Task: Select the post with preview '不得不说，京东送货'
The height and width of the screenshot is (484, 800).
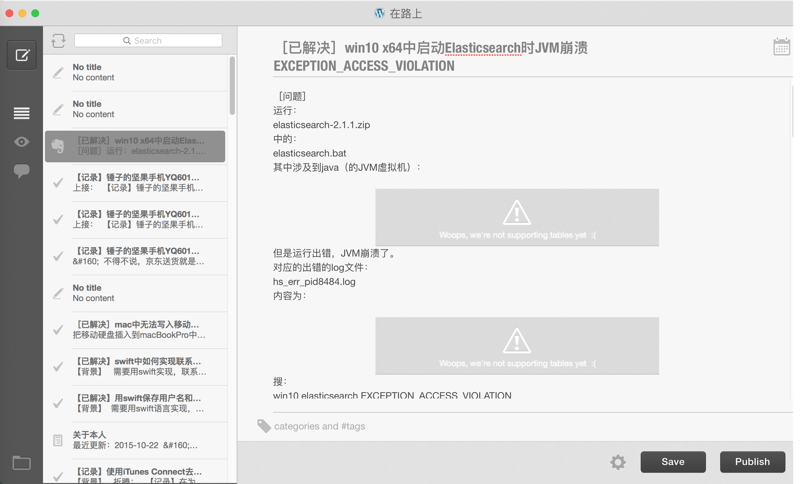Action: (135, 257)
